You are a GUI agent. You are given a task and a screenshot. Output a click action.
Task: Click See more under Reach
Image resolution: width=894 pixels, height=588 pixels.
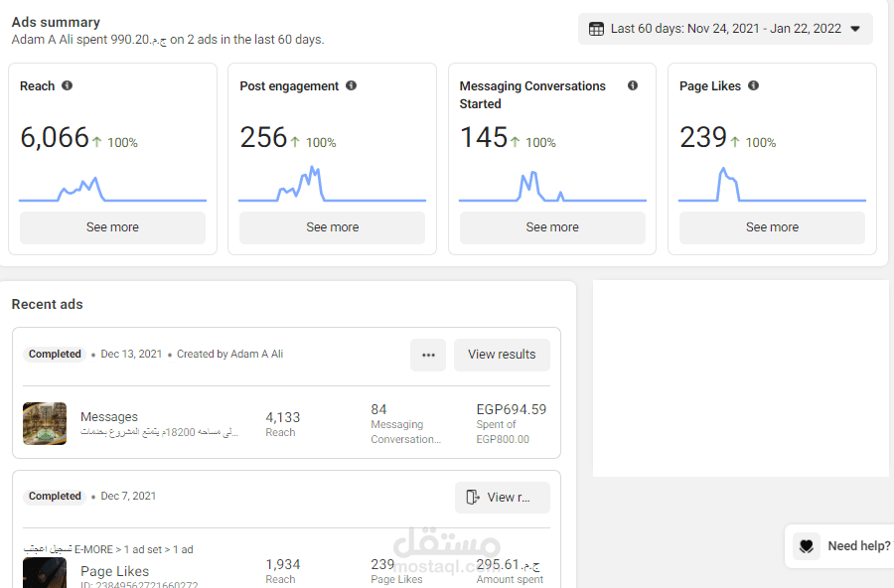point(113,227)
